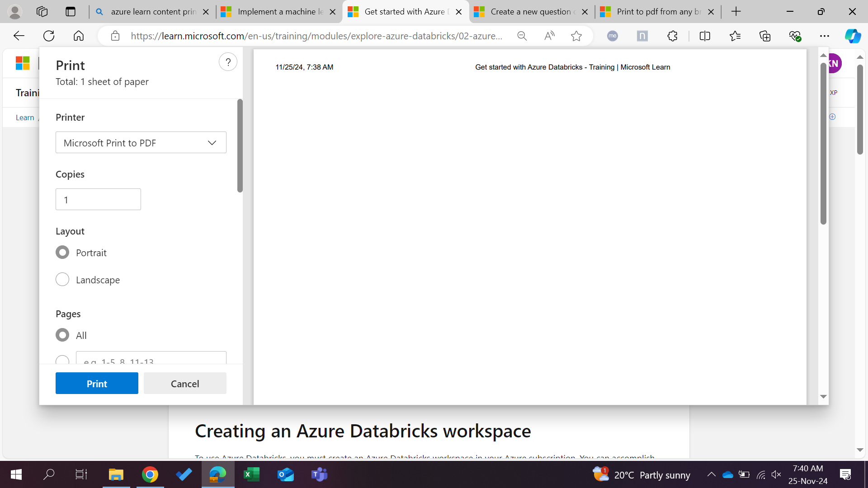Click the print settings panel scrollbar
Image resolution: width=868 pixels, height=488 pixels.
point(240,145)
